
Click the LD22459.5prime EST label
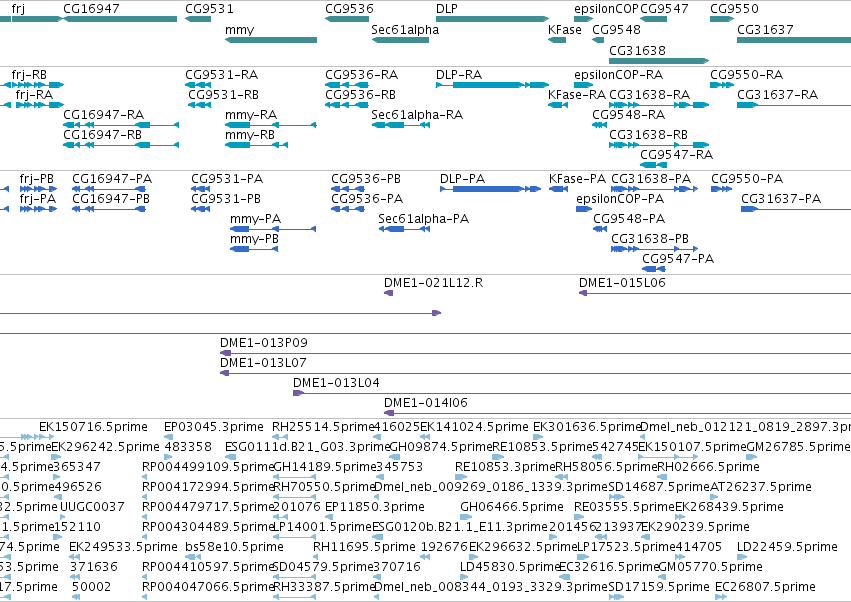pos(788,547)
